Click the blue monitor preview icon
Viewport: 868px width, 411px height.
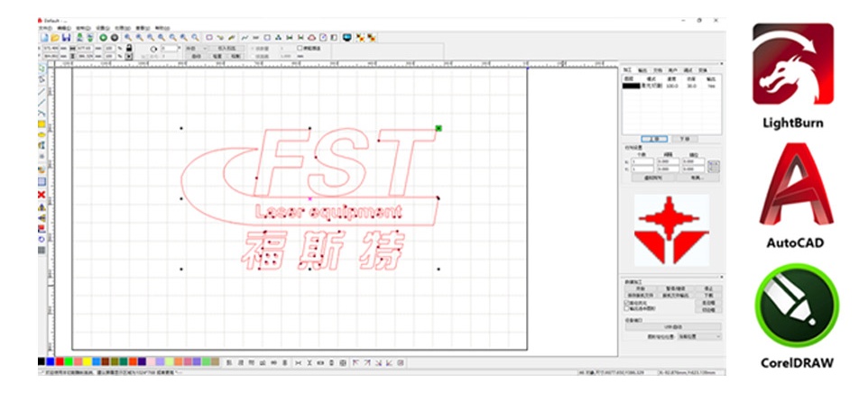(347, 38)
